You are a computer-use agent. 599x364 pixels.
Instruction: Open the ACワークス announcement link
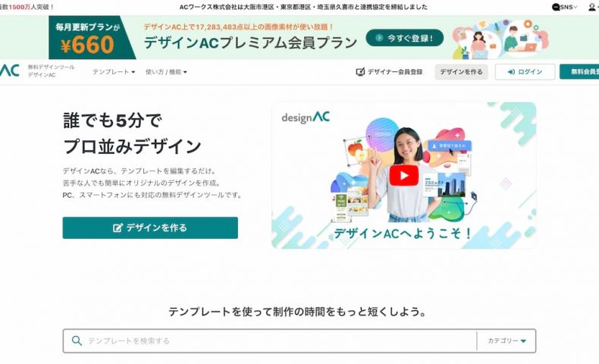click(303, 7)
